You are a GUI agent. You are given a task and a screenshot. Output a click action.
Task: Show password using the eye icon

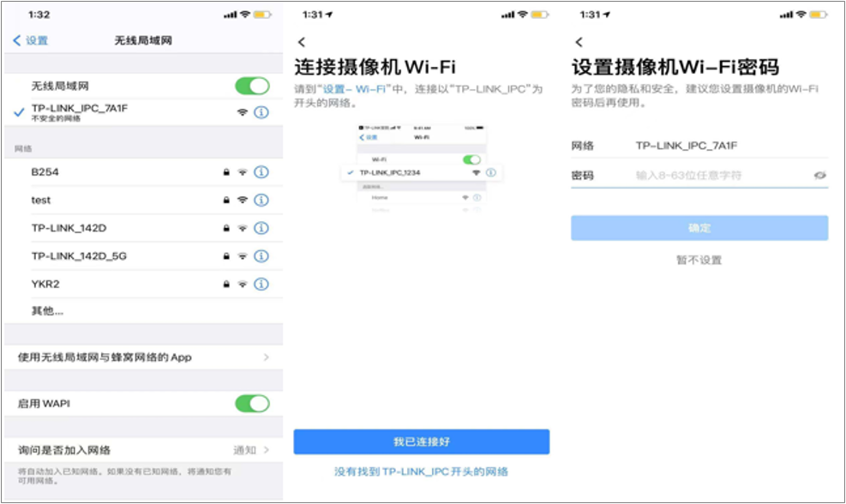820,175
